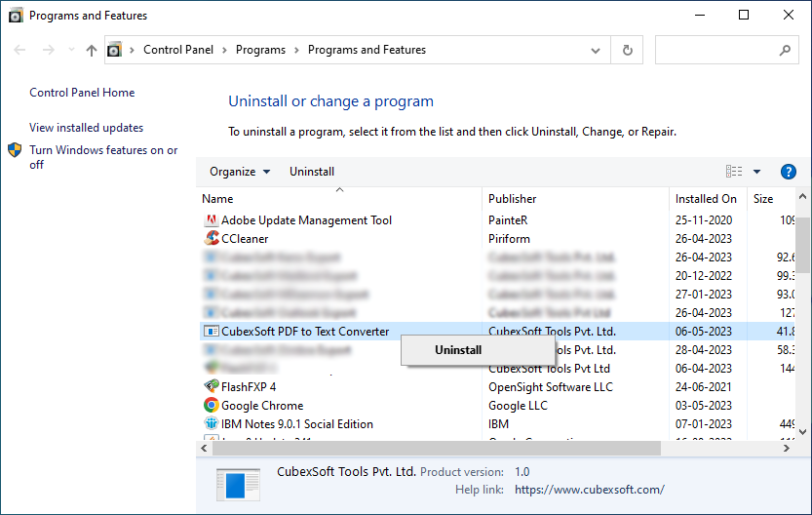Click the Windows features shield icon
The height and width of the screenshot is (515, 812).
pyautogui.click(x=15, y=150)
